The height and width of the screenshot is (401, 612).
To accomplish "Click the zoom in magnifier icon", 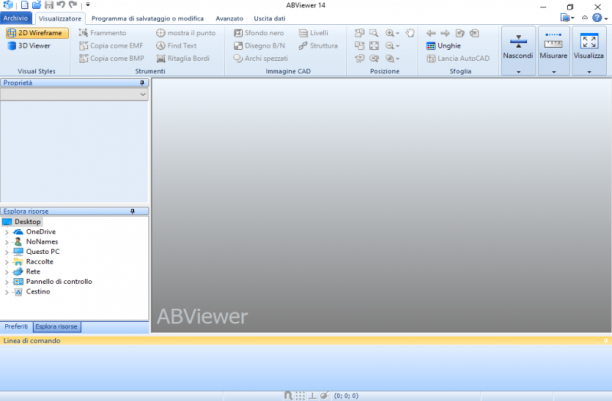I will pyautogui.click(x=390, y=33).
